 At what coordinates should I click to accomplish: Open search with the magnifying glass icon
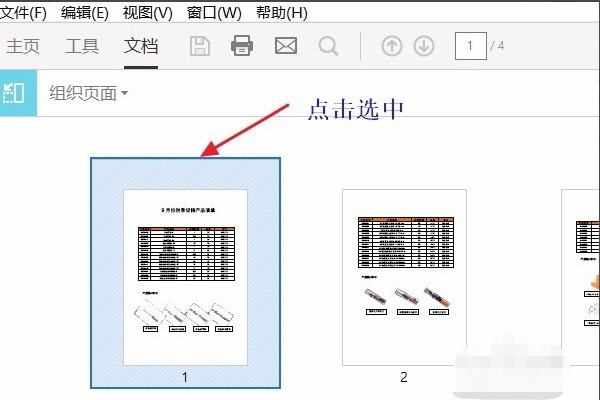coord(328,46)
